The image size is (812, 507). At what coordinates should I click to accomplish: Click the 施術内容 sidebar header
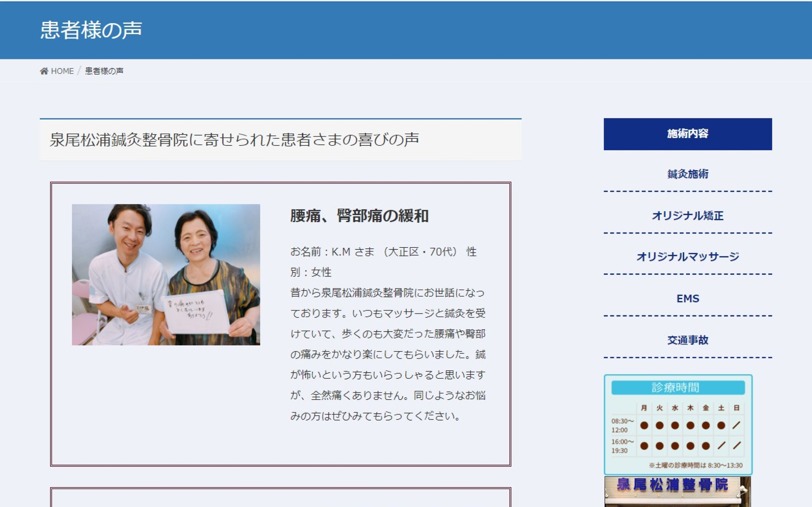(x=688, y=134)
